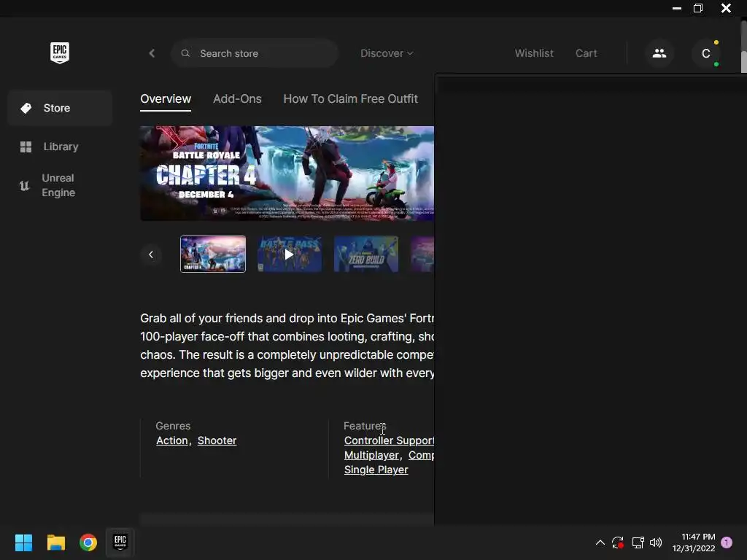
Task: Select Store in the sidebar
Action: point(60,108)
